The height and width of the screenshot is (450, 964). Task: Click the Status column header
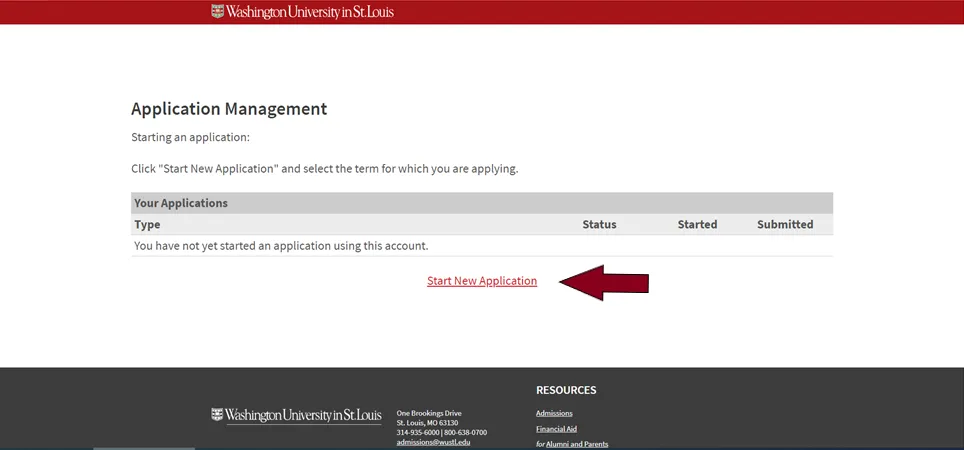point(599,225)
